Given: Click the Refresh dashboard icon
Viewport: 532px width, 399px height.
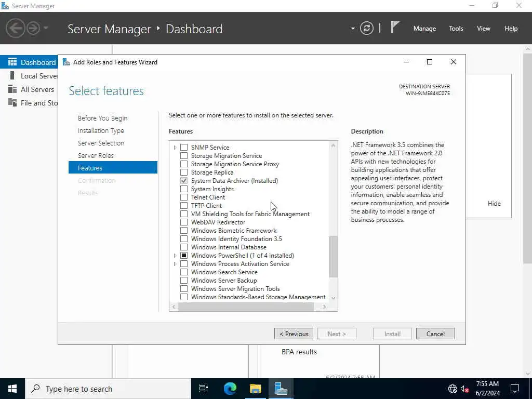Looking at the screenshot, I should [367, 28].
